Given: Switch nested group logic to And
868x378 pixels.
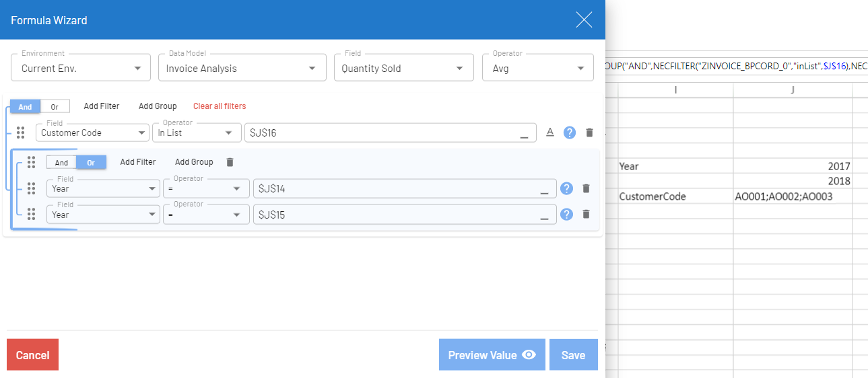Looking at the screenshot, I should coord(61,162).
